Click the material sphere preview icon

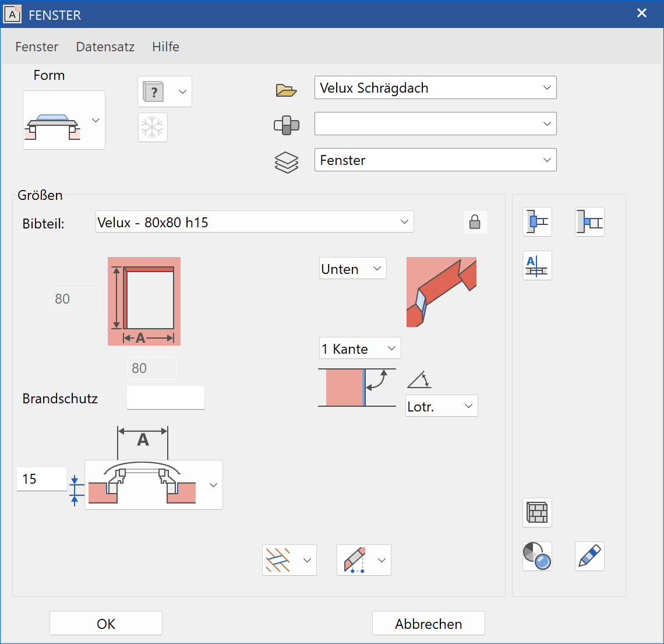pos(537,557)
